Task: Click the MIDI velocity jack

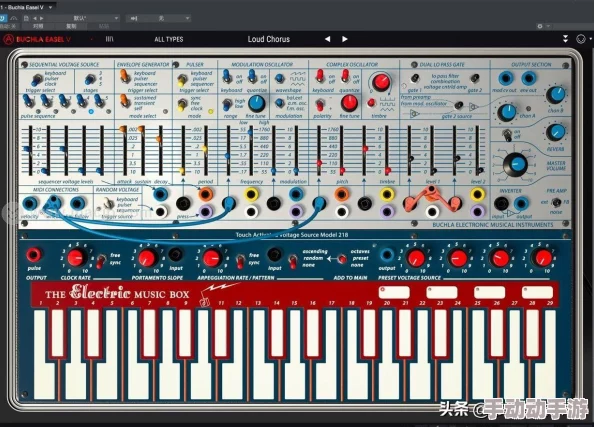Action: (x=30, y=203)
